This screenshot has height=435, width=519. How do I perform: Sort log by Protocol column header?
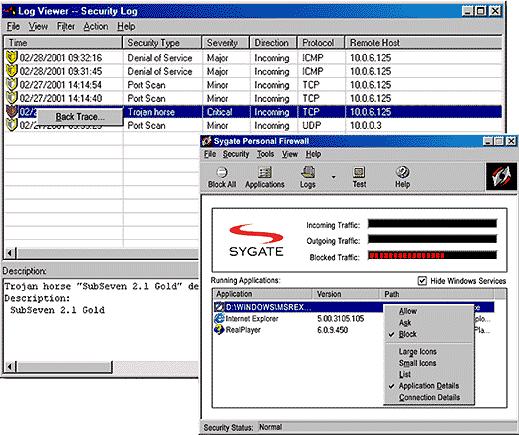pos(321,43)
